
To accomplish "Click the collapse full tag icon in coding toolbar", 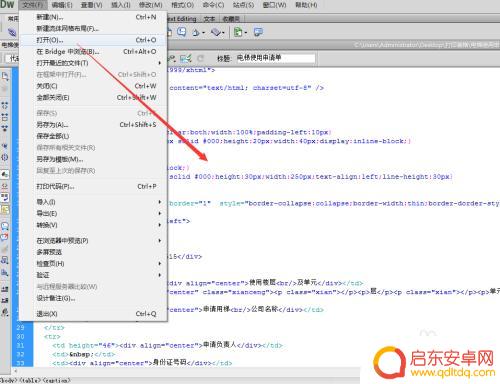I will point(5,105).
